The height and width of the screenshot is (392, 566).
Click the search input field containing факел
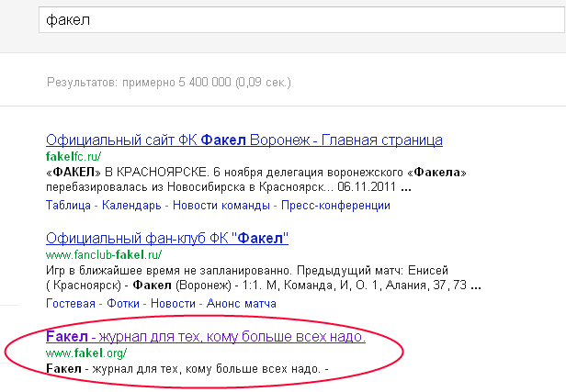click(x=294, y=19)
